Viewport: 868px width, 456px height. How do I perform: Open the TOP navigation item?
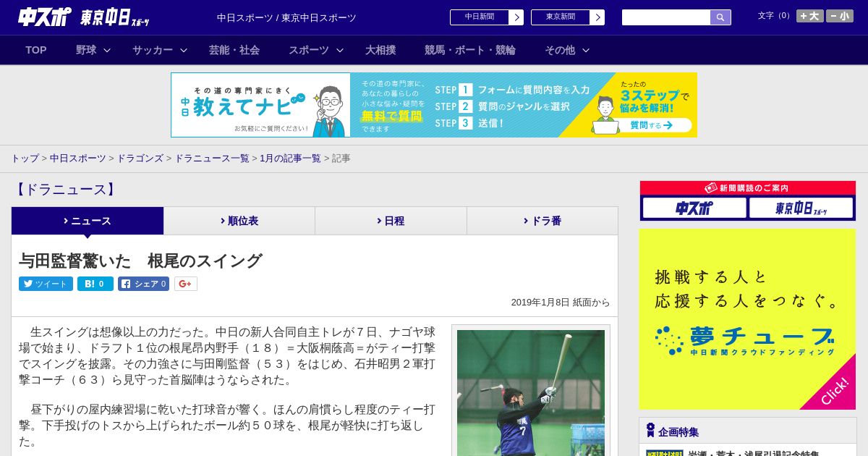(x=36, y=50)
